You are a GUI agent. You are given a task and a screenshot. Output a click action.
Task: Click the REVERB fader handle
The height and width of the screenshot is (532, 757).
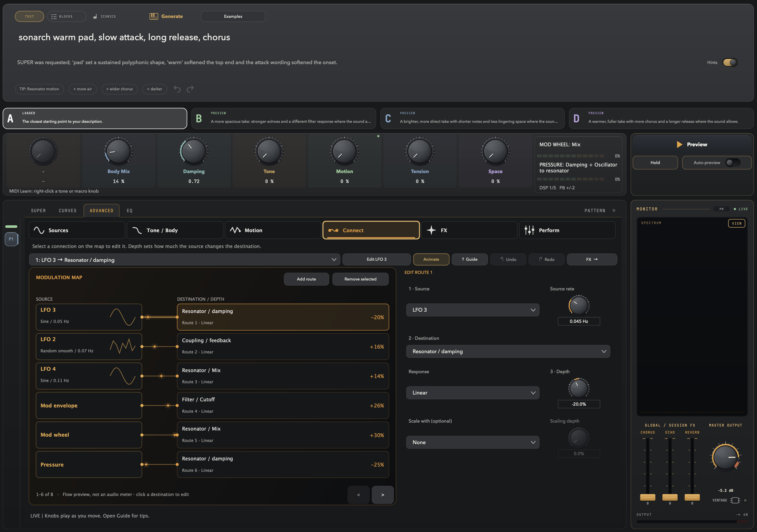[x=692, y=497]
